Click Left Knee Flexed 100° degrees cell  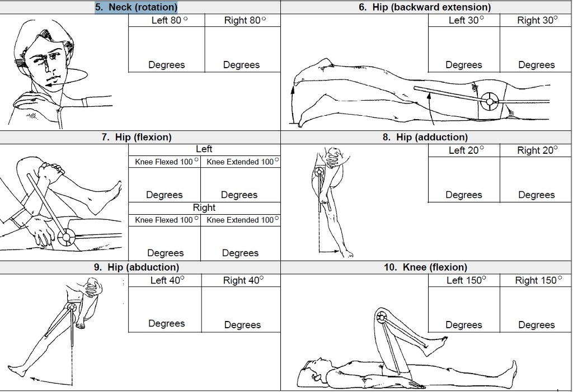click(x=164, y=185)
